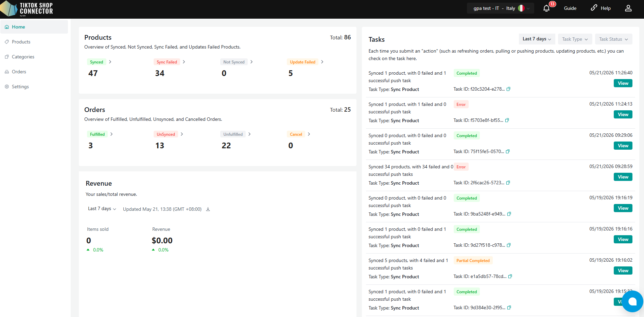Click the Fulfilled orders status tag
The image size is (644, 317).
(x=97, y=134)
